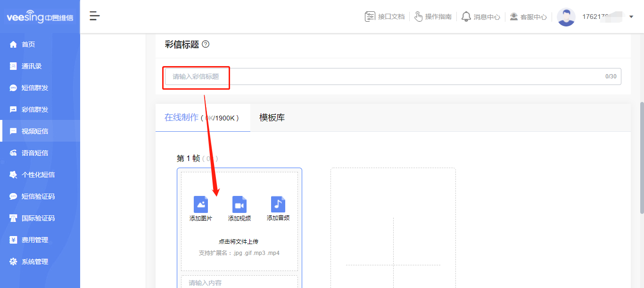Click the help icon beside 彩信标题
This screenshot has width=644, height=288.
pyautogui.click(x=205, y=44)
